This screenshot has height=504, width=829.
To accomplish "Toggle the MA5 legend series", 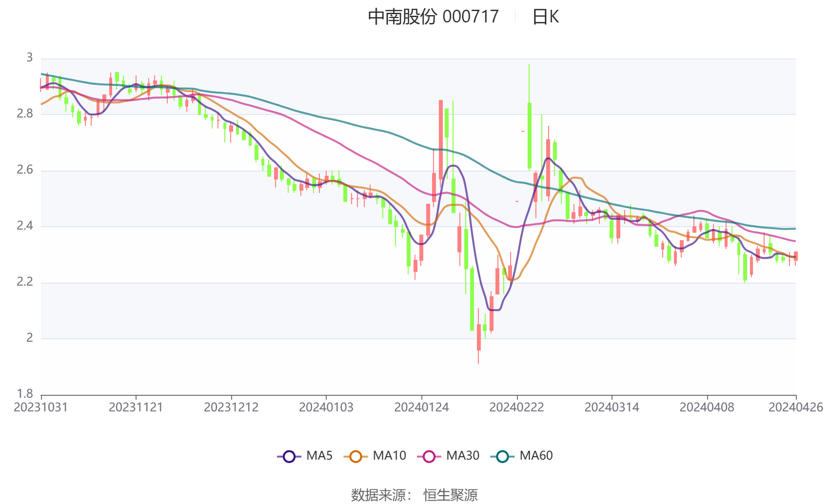I will 305,456.
